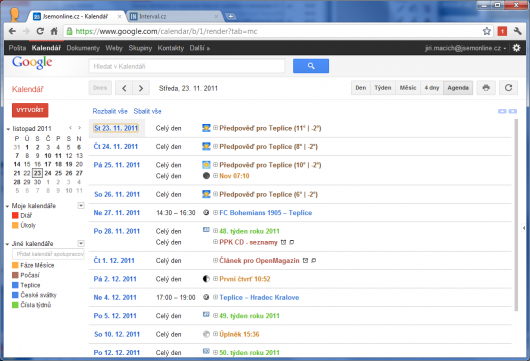530x361 pixels.
Task: Switch to the Týden view
Action: tap(383, 88)
